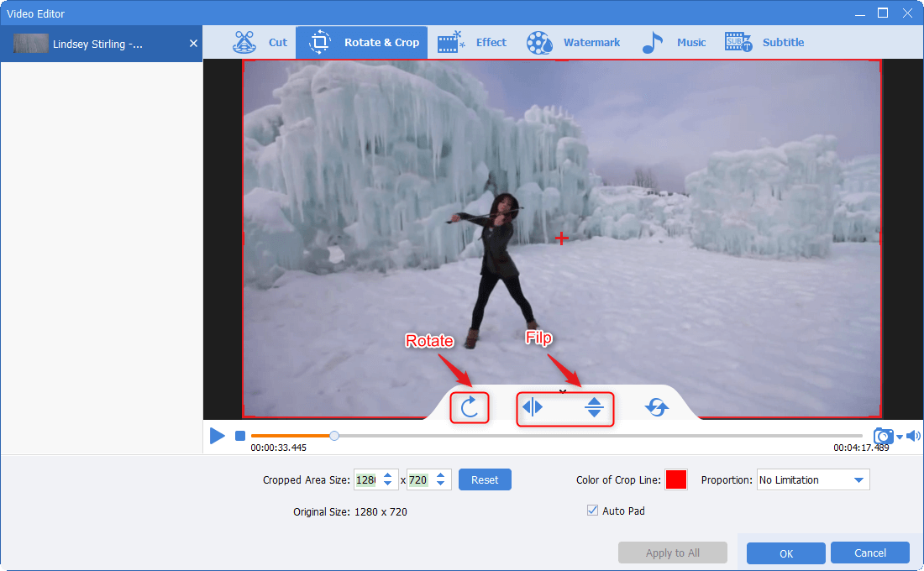Switch to the Cut tab
Screen dimensions: 924x571
(x=260, y=42)
